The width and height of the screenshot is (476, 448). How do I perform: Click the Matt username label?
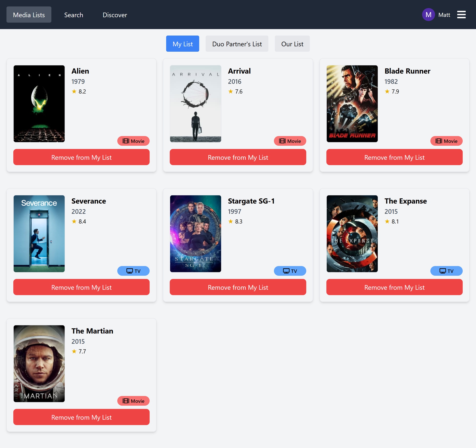coord(444,15)
